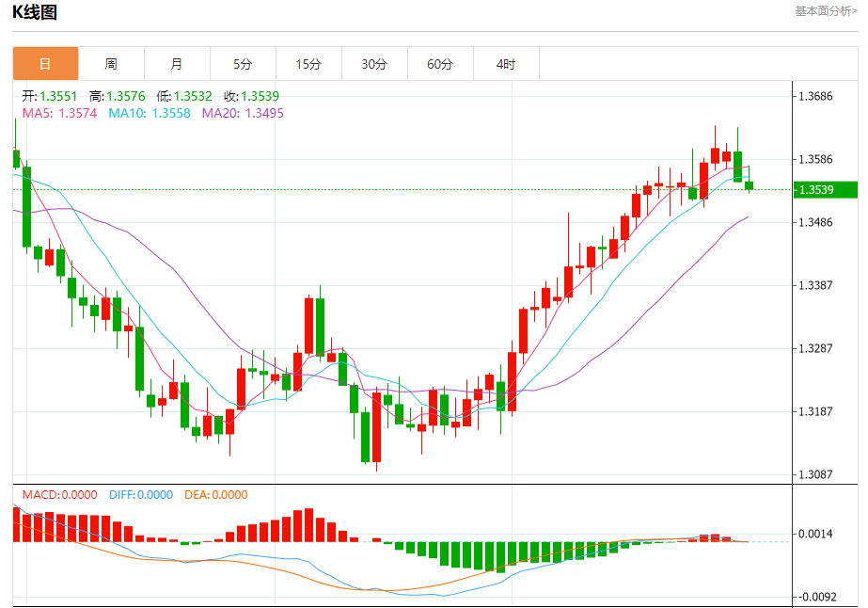The height and width of the screenshot is (608, 868).
Task: Open the 15分 timeframe tab
Action: (308, 64)
